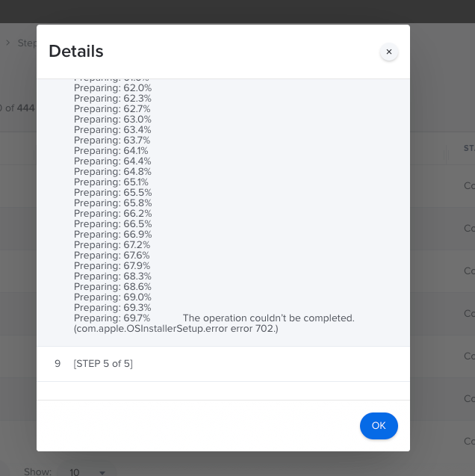This screenshot has height=476, width=475.
Task: Click the OSInstallerSetup error 702 text
Action: [176, 329]
